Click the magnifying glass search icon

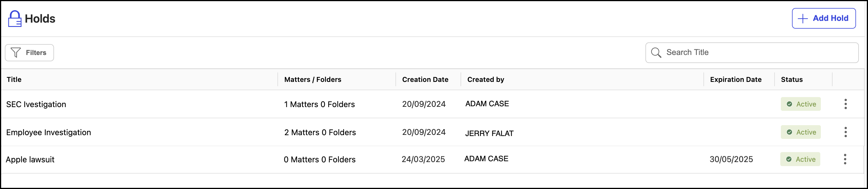[656, 53]
